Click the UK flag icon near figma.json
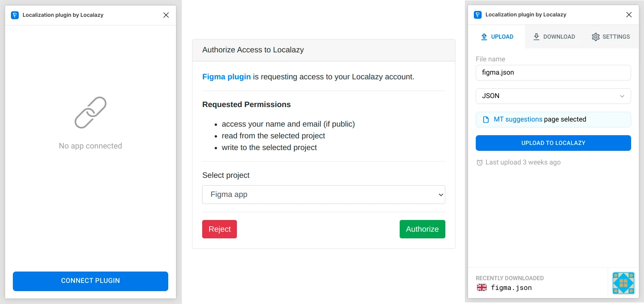The image size is (644, 304). tap(482, 288)
